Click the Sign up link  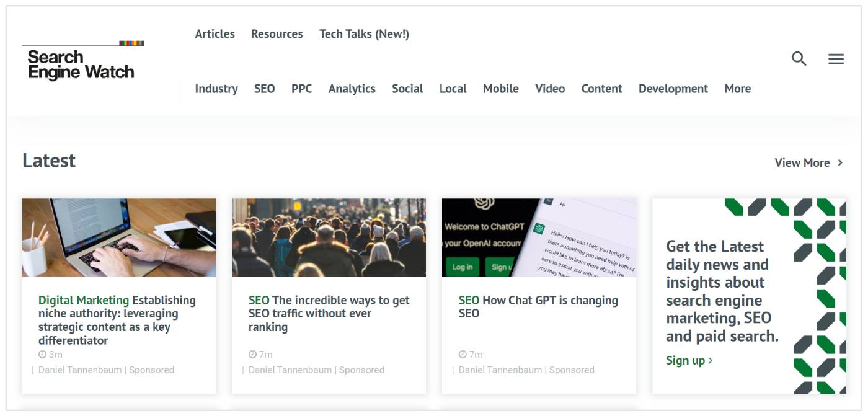click(x=689, y=360)
